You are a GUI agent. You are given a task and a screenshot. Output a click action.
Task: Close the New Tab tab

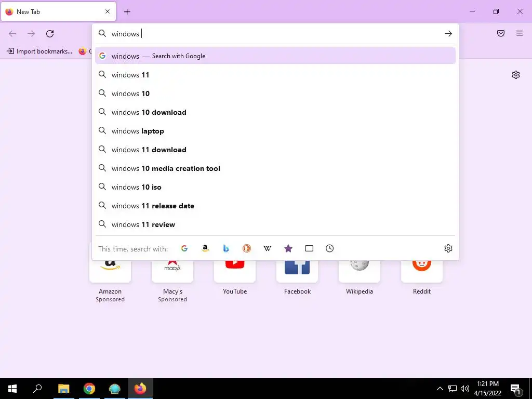pyautogui.click(x=108, y=11)
